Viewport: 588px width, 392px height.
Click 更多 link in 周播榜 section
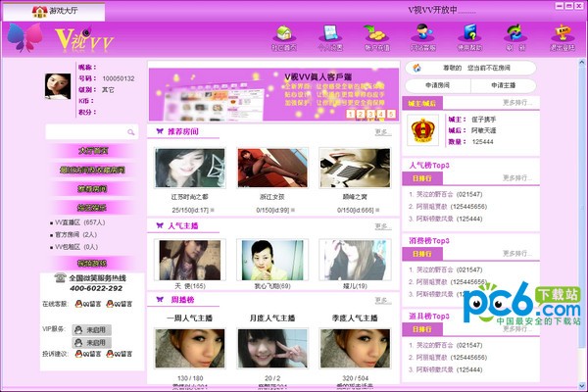pos(383,300)
